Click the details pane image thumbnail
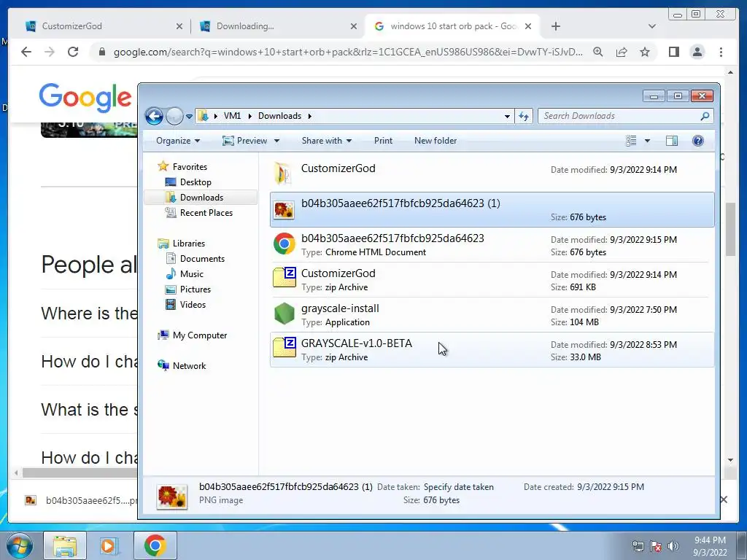The height and width of the screenshot is (560, 747). [x=172, y=497]
